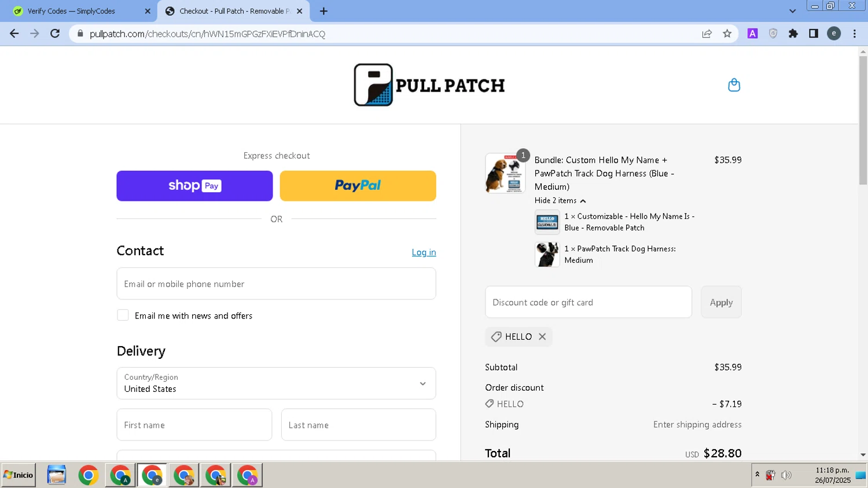Click the First name field
The image size is (868, 488).
click(x=194, y=425)
